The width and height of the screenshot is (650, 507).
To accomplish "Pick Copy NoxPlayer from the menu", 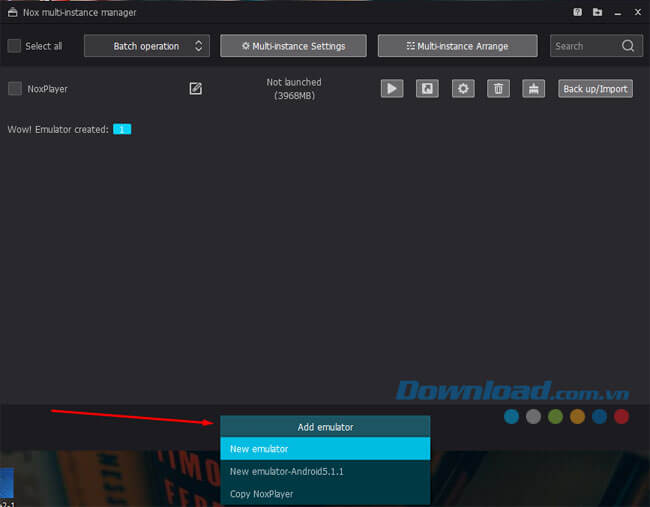I will tap(325, 493).
